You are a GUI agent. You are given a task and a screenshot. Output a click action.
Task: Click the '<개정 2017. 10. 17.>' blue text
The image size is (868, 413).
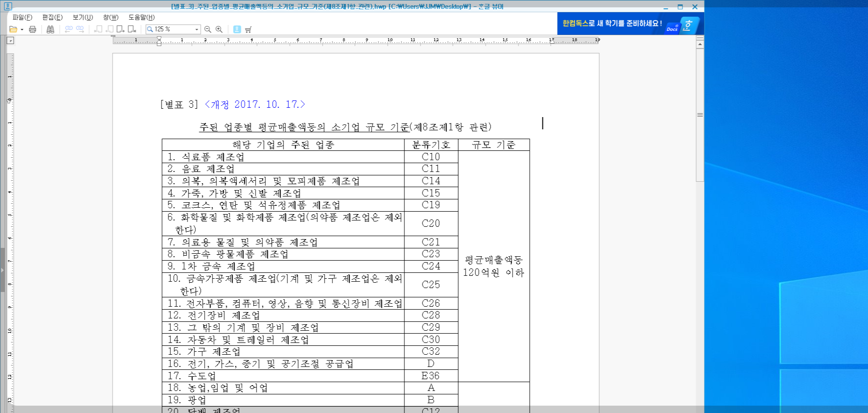(255, 104)
